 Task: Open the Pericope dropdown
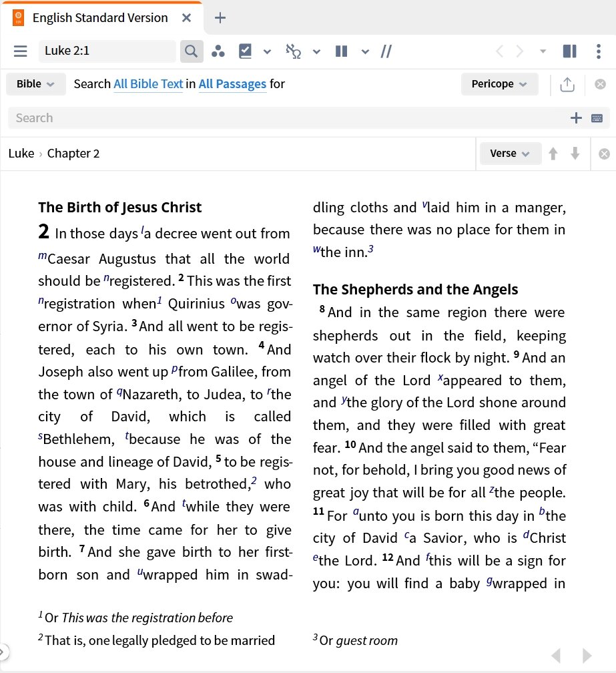tap(499, 83)
